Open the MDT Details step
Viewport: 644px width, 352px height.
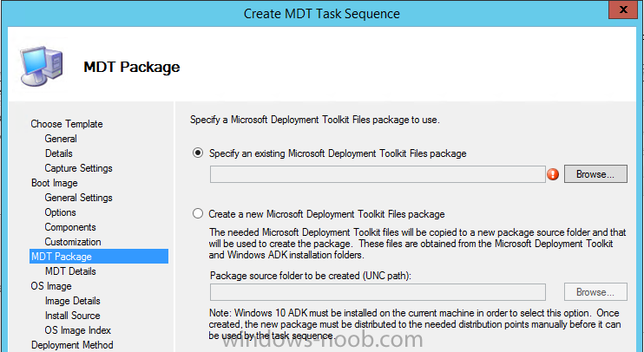70,271
